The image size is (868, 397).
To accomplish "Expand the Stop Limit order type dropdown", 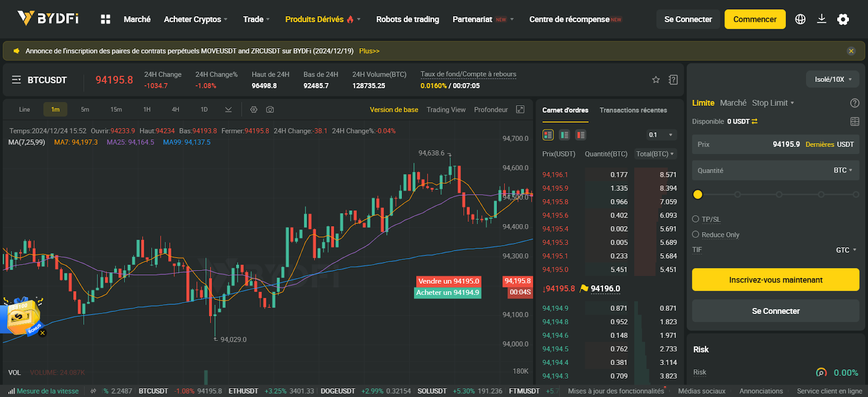I will [773, 103].
